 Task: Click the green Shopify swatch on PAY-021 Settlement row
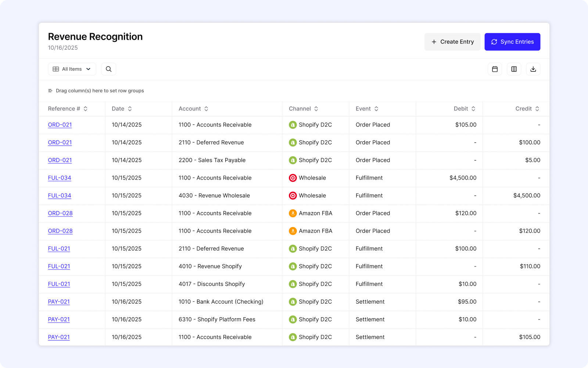click(x=293, y=301)
